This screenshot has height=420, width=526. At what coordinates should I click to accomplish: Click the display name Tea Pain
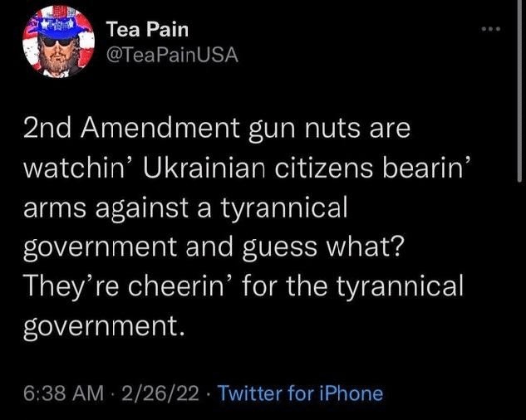pyautogui.click(x=148, y=30)
